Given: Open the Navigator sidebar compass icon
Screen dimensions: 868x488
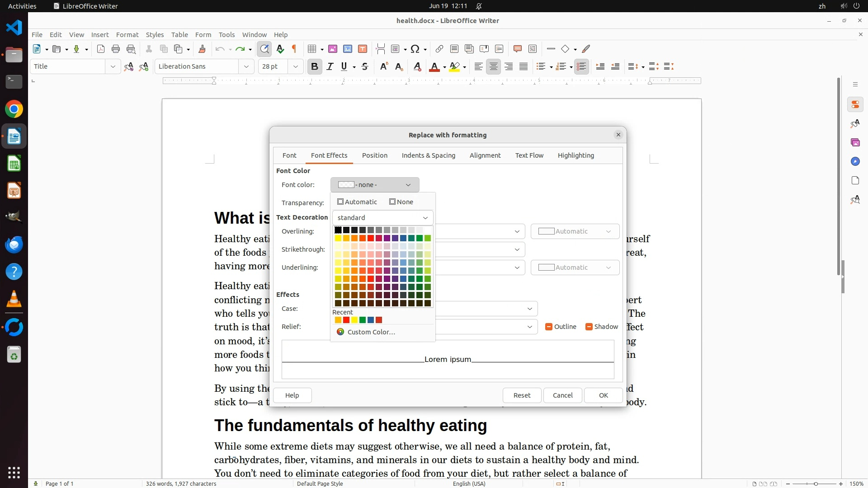Looking at the screenshot, I should point(855,162).
